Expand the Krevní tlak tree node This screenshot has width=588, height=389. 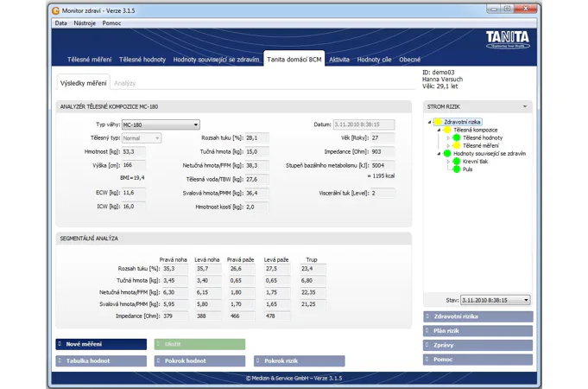tap(448, 162)
